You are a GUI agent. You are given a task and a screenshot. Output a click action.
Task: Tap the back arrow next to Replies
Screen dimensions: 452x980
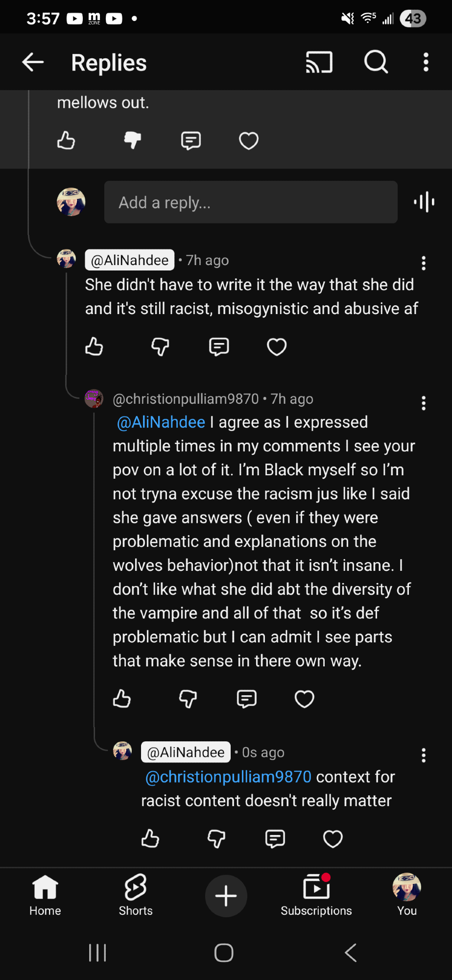coord(33,62)
